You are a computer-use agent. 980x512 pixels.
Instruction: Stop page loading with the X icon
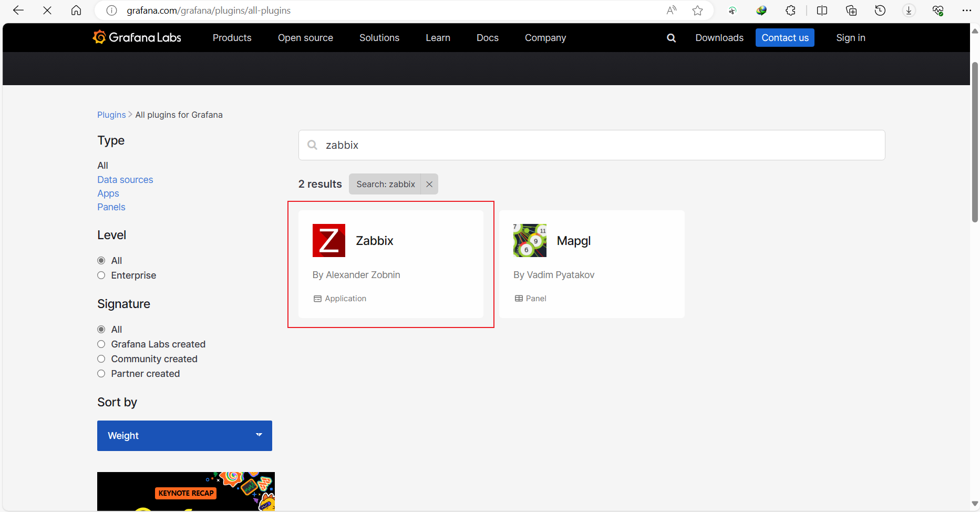coord(47,11)
